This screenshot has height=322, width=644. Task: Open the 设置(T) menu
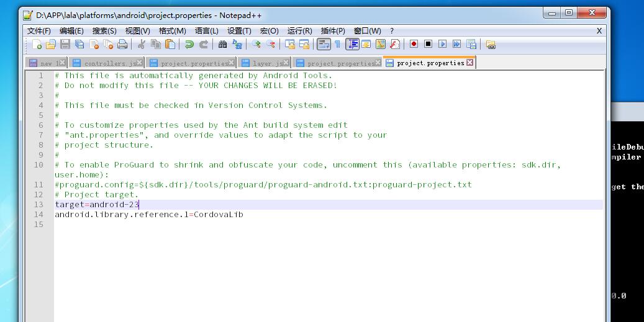coord(240,31)
